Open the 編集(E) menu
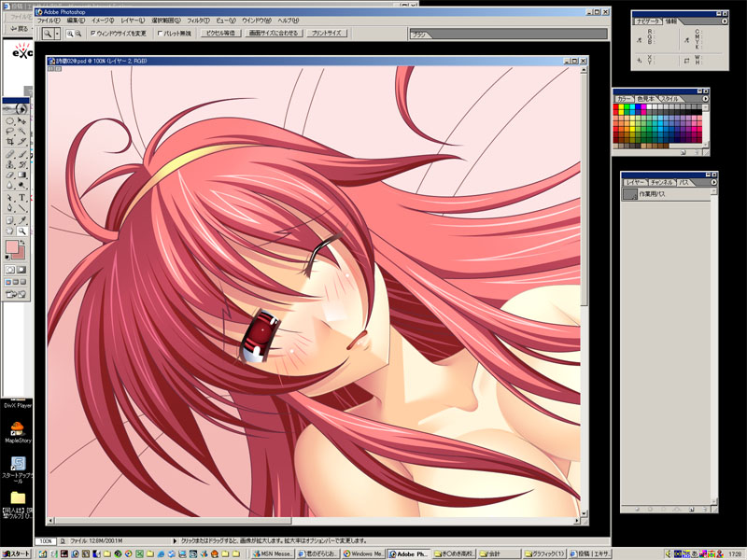 point(76,21)
